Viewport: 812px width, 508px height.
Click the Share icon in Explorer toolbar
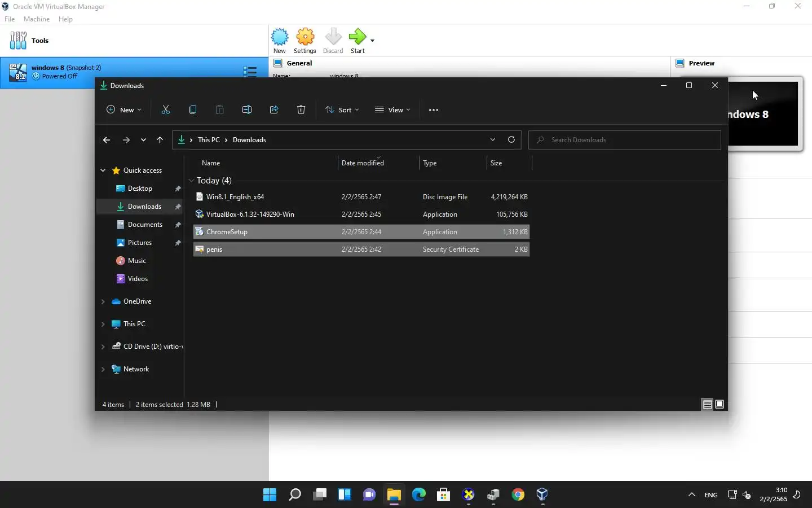coord(274,110)
